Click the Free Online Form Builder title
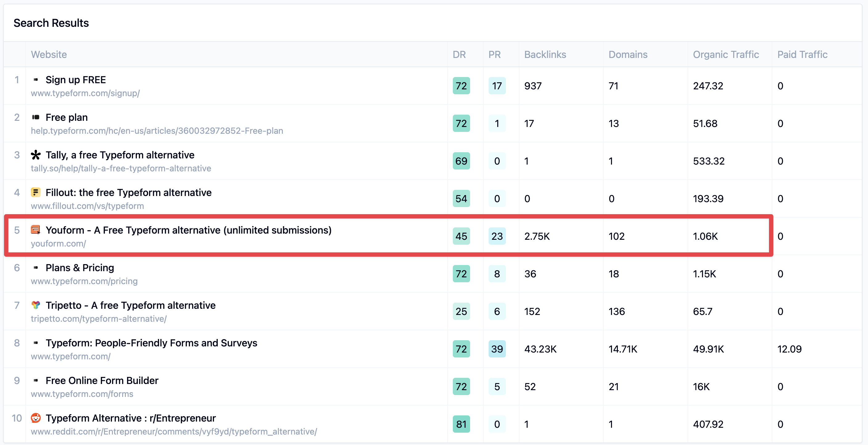Viewport: 868px width, 445px height. tap(102, 380)
